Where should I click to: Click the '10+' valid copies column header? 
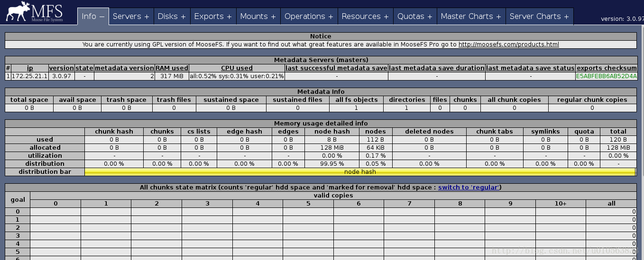[x=561, y=204]
